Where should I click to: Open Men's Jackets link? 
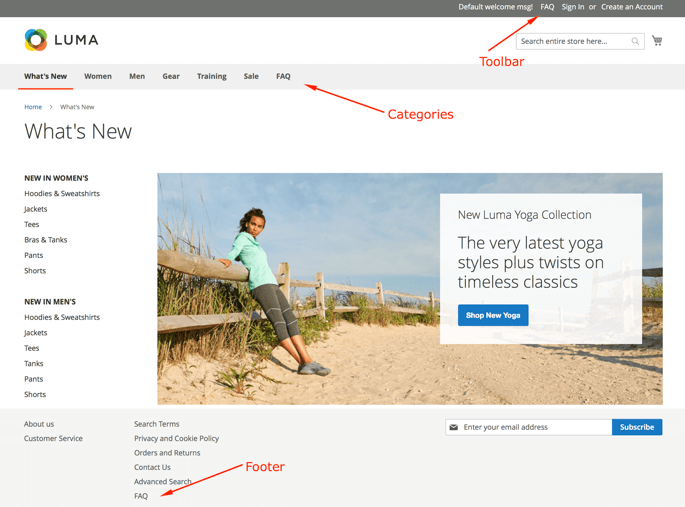pyautogui.click(x=36, y=333)
